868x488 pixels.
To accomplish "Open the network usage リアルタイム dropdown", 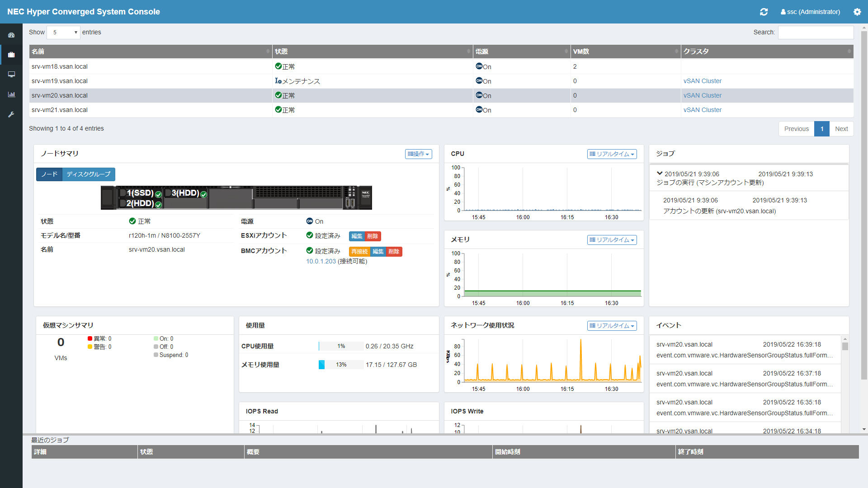I will click(612, 326).
